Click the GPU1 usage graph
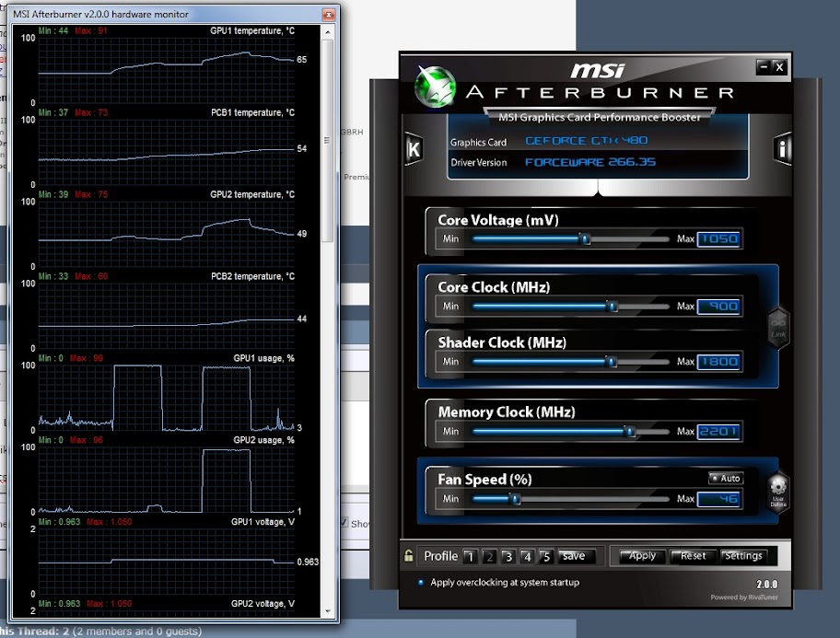This screenshot has height=638, width=840. click(x=167, y=398)
